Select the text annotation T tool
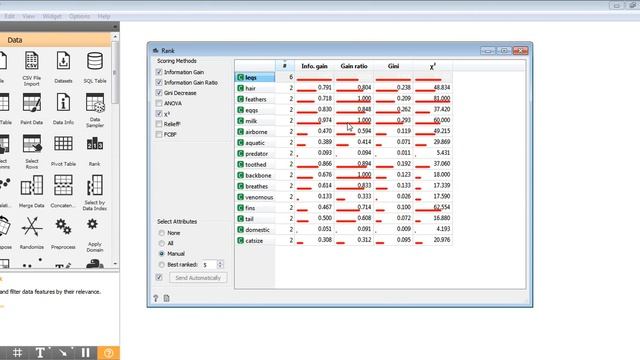 [x=40, y=353]
